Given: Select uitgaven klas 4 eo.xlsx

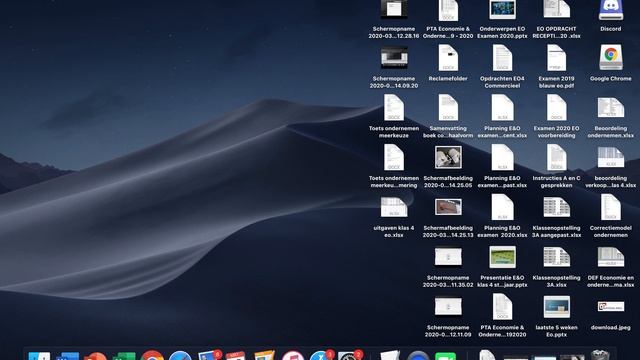Looking at the screenshot, I should point(394,207).
